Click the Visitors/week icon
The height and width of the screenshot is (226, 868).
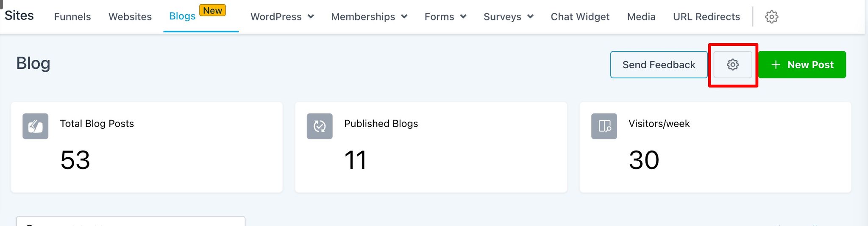tap(604, 126)
